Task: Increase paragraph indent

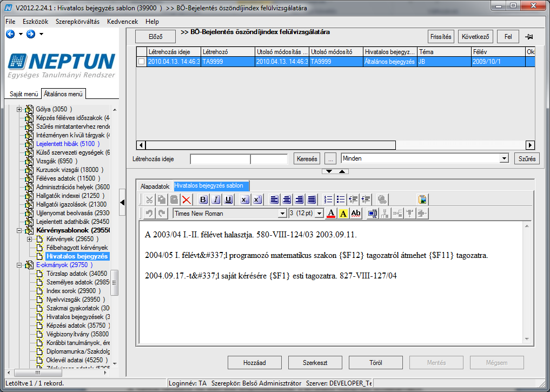Action: click(x=366, y=200)
